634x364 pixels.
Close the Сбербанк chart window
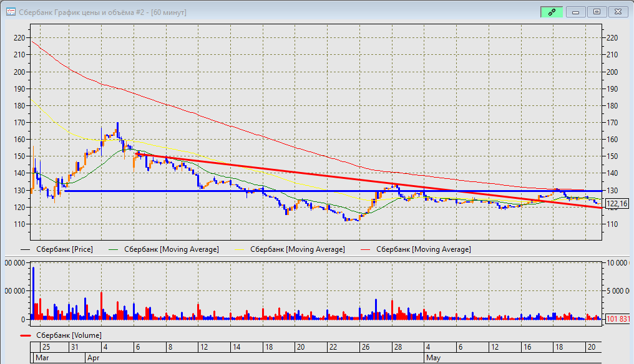(x=618, y=12)
